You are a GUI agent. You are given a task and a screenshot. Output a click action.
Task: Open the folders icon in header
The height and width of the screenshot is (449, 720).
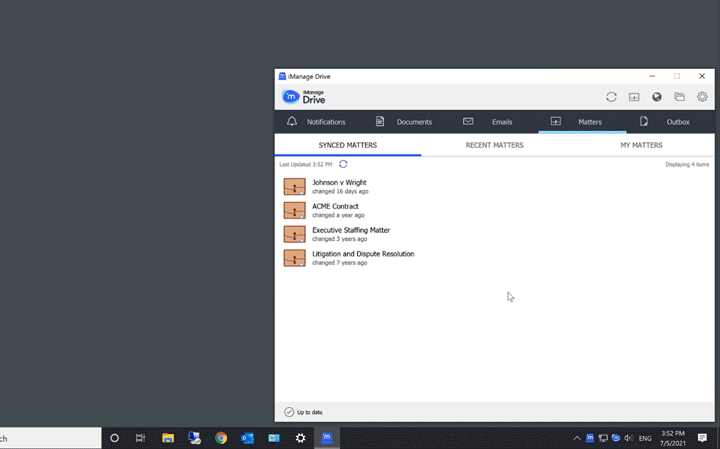[x=680, y=97]
